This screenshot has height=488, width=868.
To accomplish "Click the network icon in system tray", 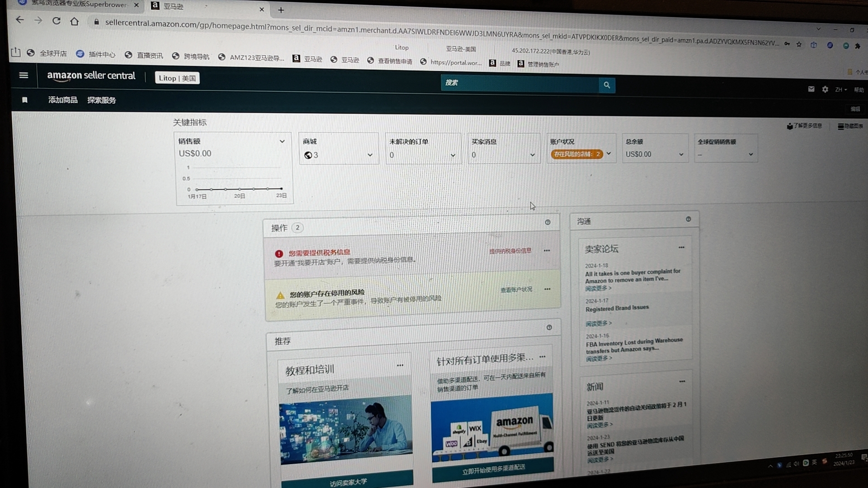I will [x=788, y=464].
